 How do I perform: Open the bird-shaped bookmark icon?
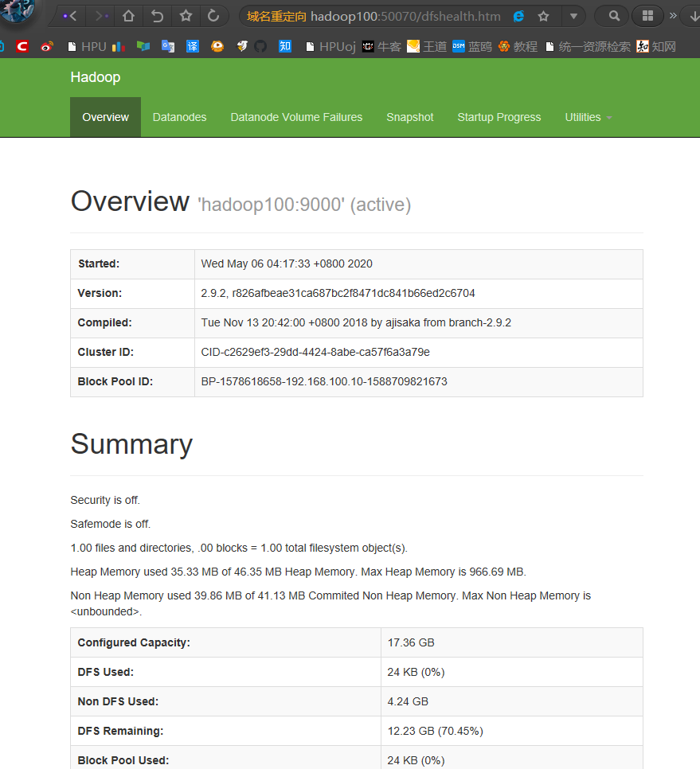click(242, 47)
